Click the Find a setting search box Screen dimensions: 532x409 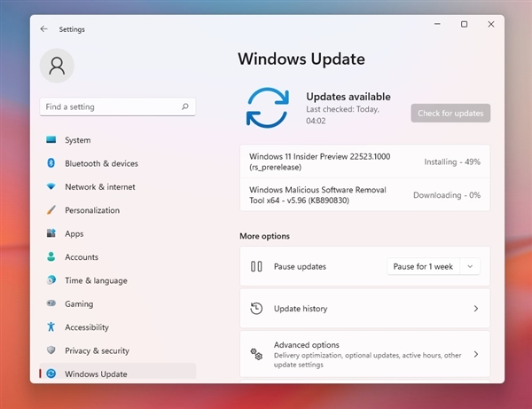[110, 106]
